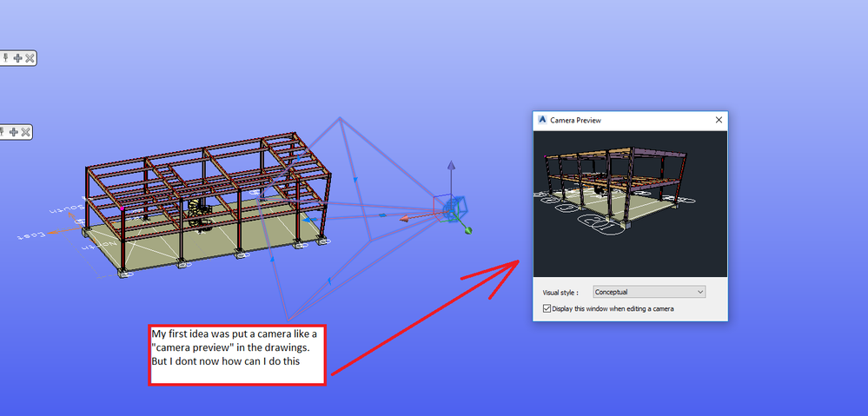The width and height of the screenshot is (868, 416).
Task: Grab the blue Z-axis gizmo arrow
Action: [x=451, y=166]
